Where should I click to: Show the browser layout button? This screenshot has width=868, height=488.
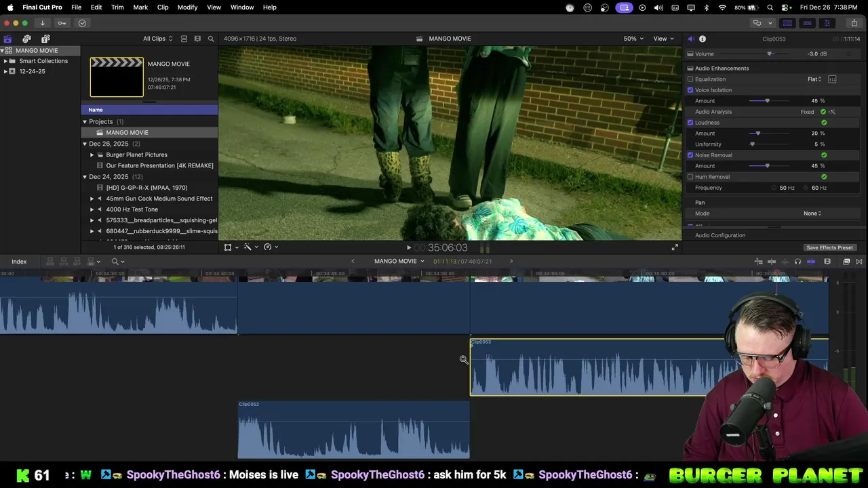[787, 23]
